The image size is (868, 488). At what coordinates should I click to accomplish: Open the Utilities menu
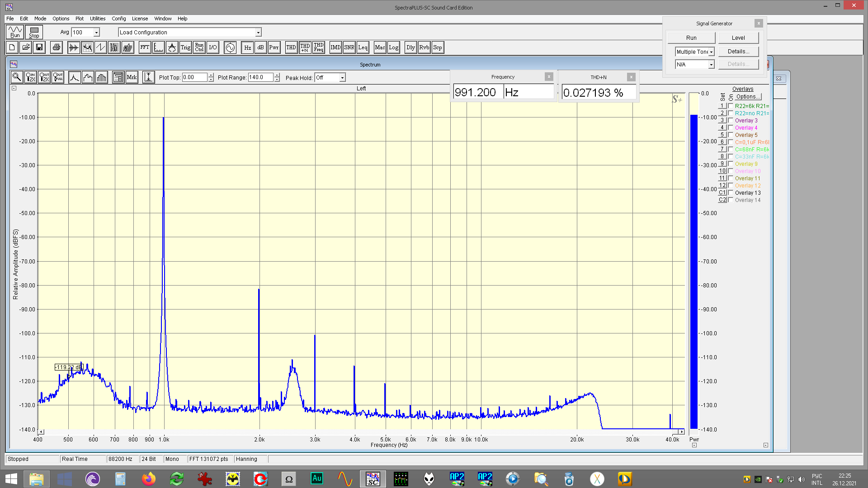pyautogui.click(x=98, y=19)
